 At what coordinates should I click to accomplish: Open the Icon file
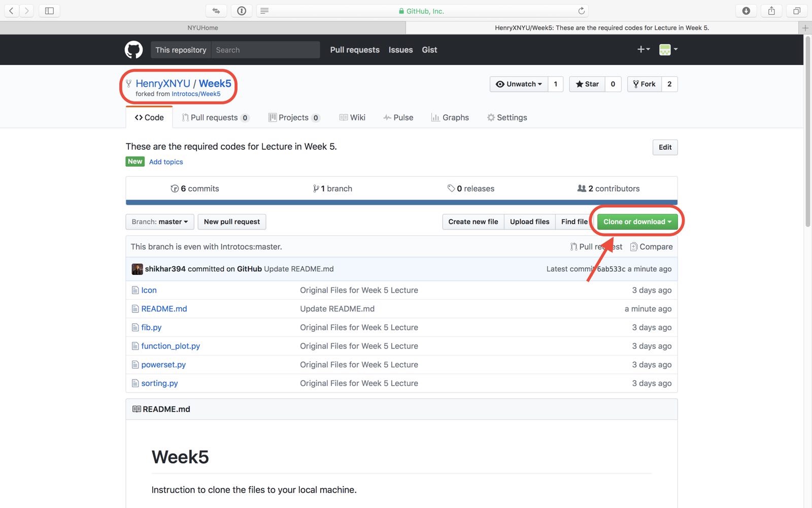(149, 290)
